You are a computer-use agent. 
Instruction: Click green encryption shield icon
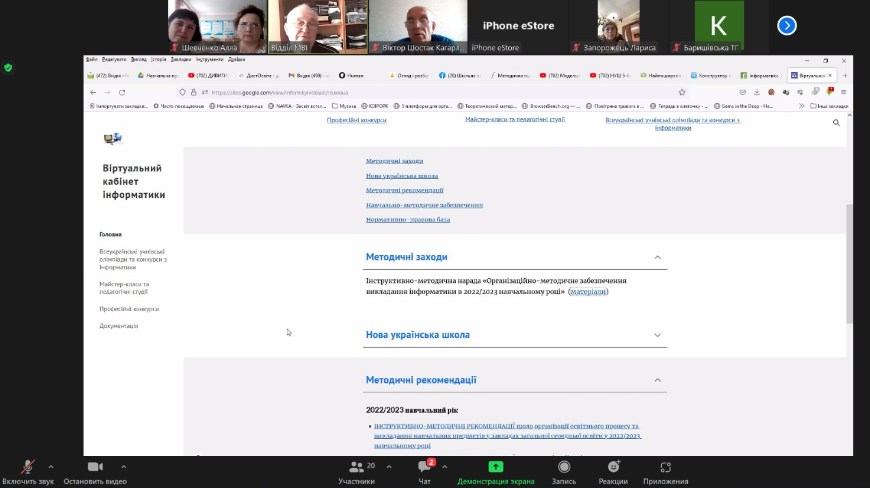pos(8,68)
